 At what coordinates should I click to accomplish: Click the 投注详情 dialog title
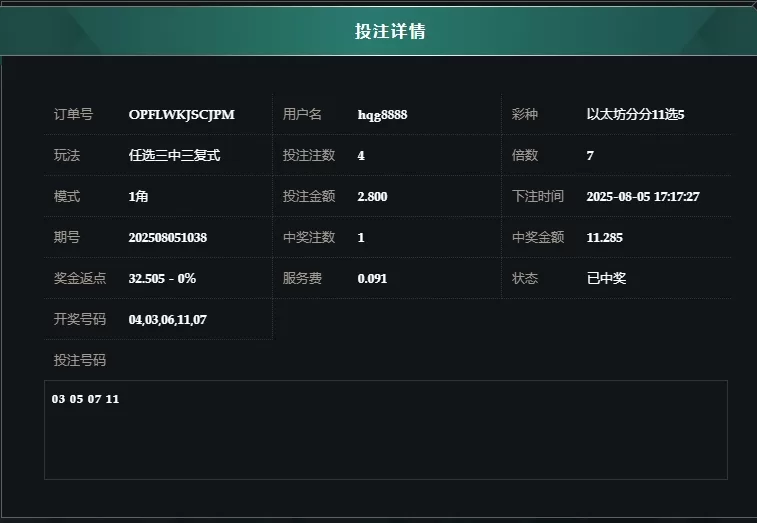(390, 31)
